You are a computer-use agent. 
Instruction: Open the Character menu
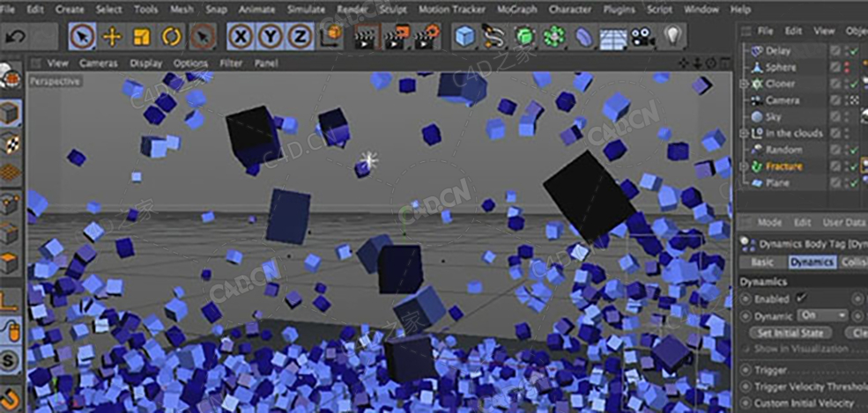coord(569,10)
